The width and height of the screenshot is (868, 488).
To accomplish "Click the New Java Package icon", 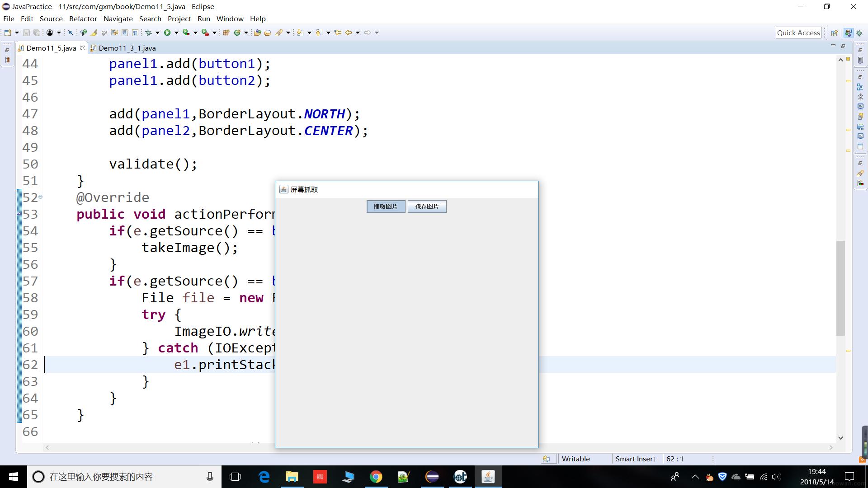I will [226, 33].
